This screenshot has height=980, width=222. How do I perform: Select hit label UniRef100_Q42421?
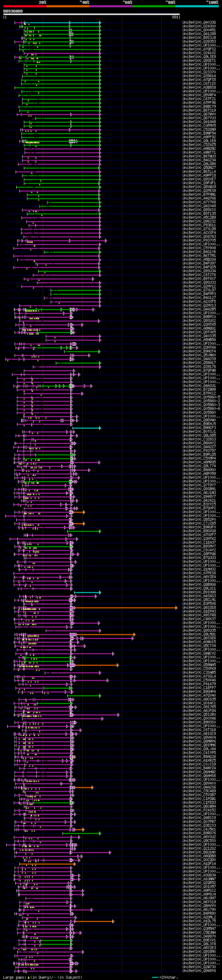coord(199,501)
